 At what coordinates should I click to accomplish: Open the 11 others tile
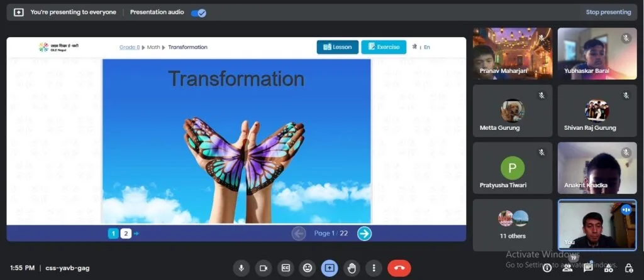513,225
